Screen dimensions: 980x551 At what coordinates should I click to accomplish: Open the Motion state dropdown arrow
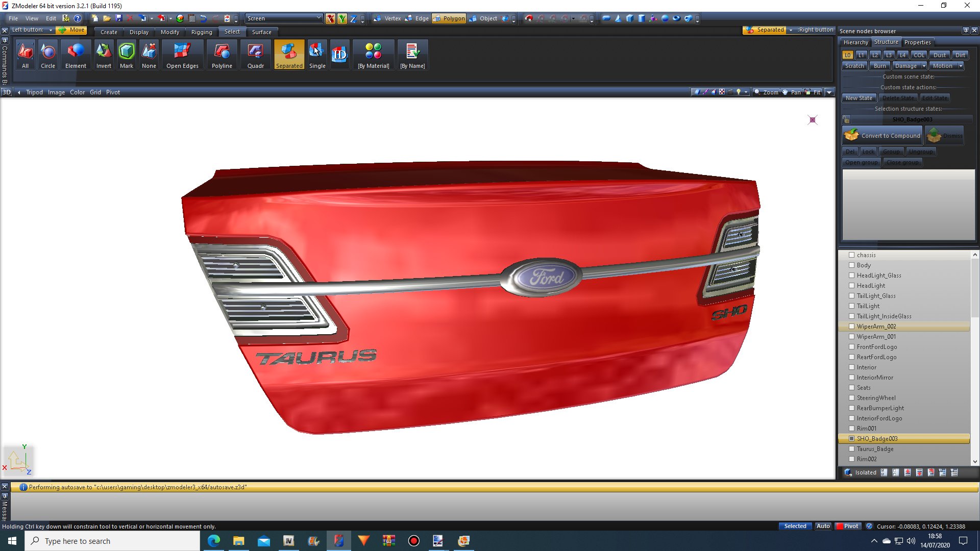961,66
